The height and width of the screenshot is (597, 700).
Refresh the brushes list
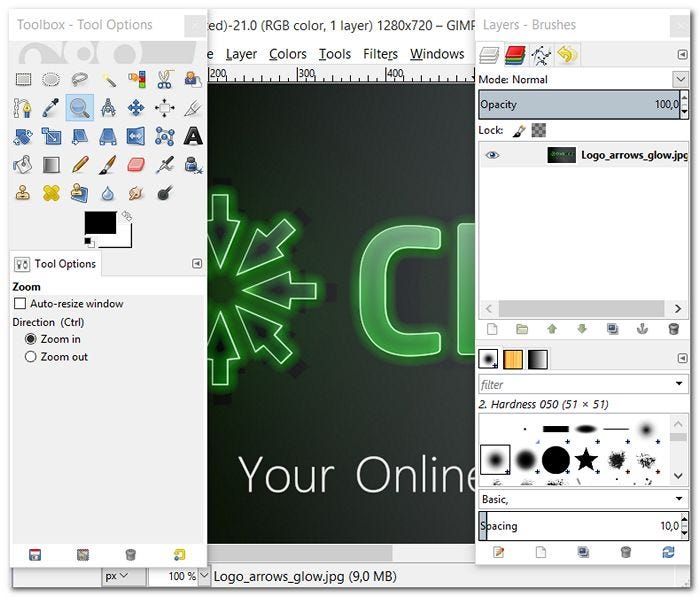tap(668, 552)
